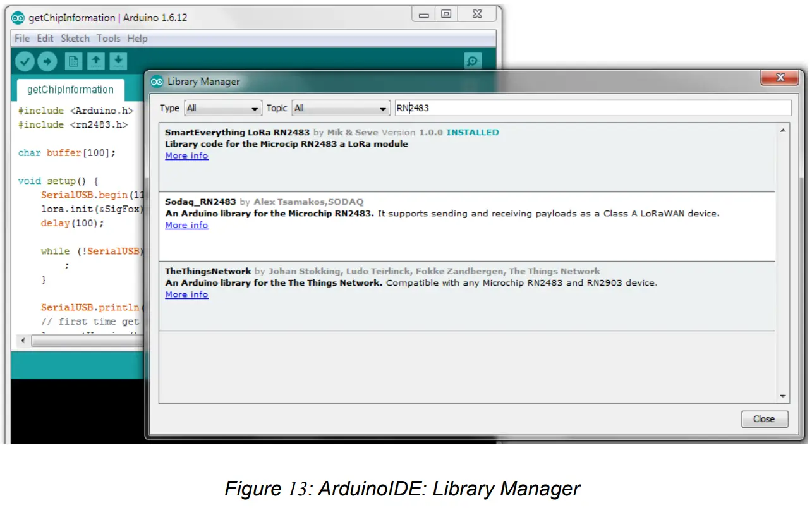Open the Serial Monitor magnifier icon
The image size is (812, 510).
pyautogui.click(x=473, y=61)
